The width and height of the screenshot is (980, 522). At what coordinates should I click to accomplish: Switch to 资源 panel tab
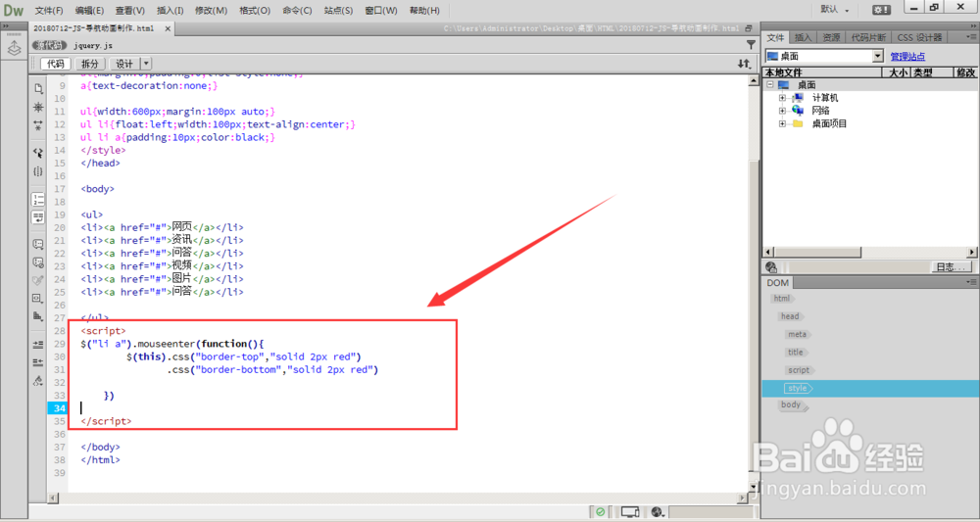click(x=831, y=37)
